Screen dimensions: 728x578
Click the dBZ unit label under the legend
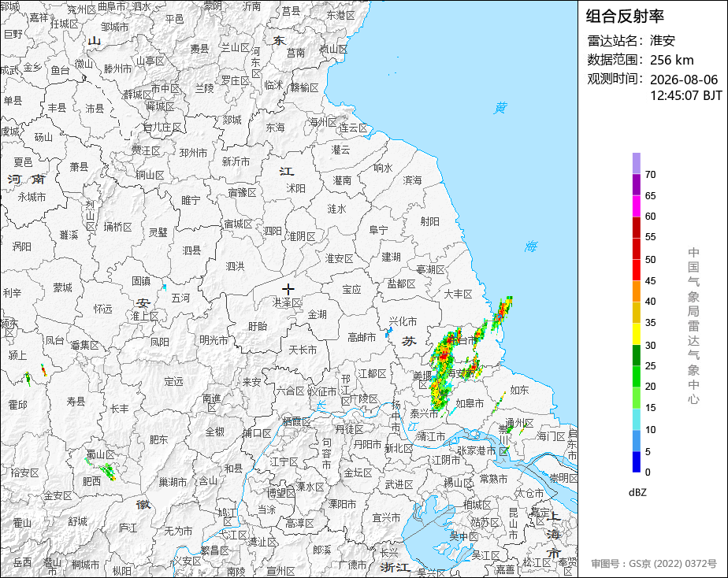click(637, 492)
